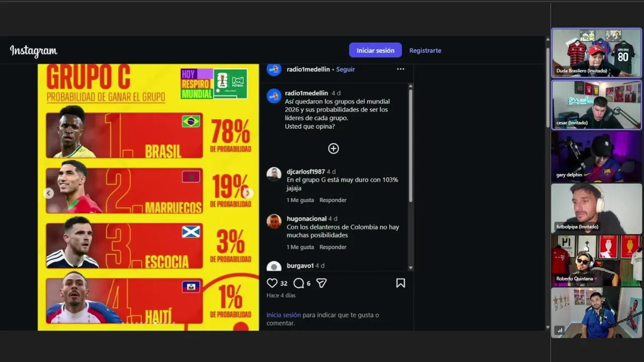
Task: Click Responder under djcarlosf1987 comment
Action: tap(333, 200)
